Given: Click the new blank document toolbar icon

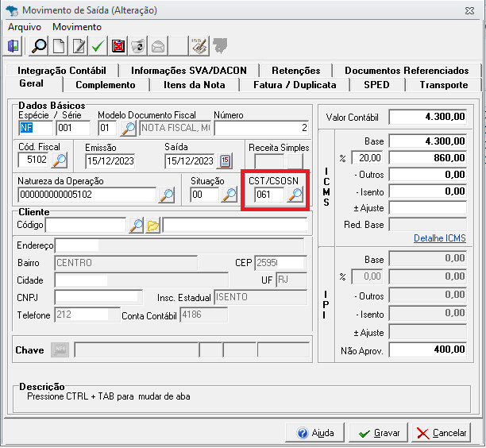Looking at the screenshot, I should point(59,47).
